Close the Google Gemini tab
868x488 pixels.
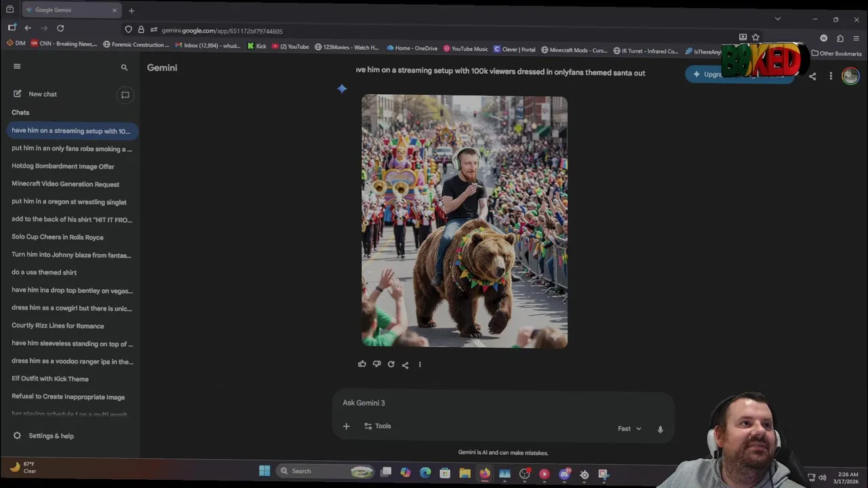pyautogui.click(x=114, y=10)
